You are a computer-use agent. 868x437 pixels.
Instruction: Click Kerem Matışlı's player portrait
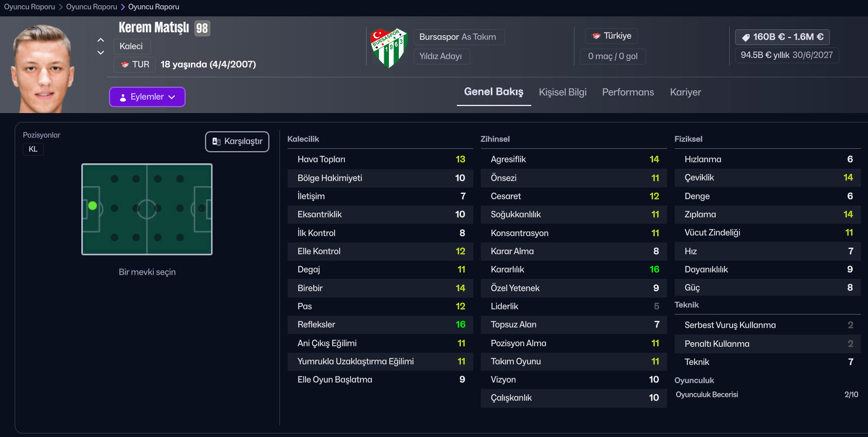pyautogui.click(x=42, y=67)
